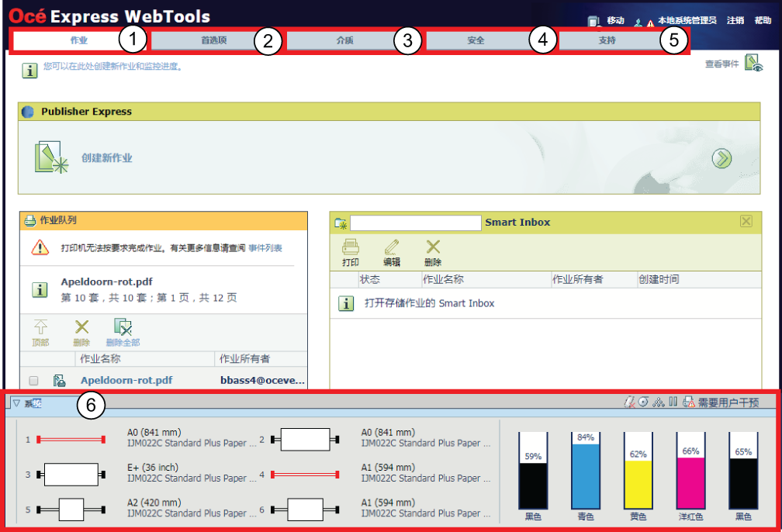Tick the Apeldoorn-rot.pdf job checkbox
The image size is (782, 532).
point(33,381)
